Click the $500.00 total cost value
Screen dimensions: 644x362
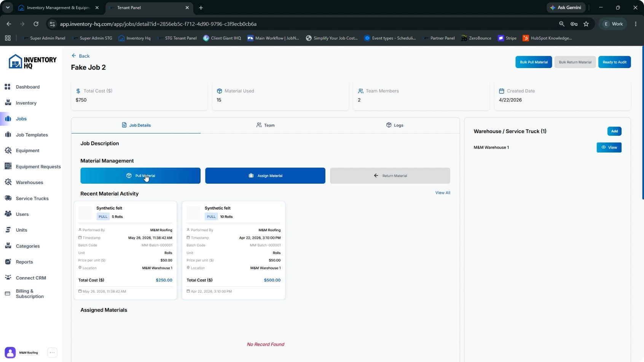coord(272,280)
